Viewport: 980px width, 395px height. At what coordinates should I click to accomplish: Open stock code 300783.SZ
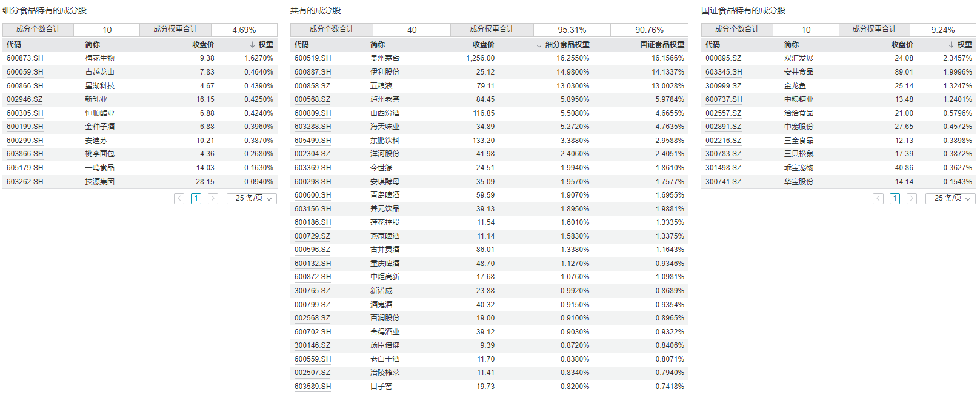[x=724, y=154]
